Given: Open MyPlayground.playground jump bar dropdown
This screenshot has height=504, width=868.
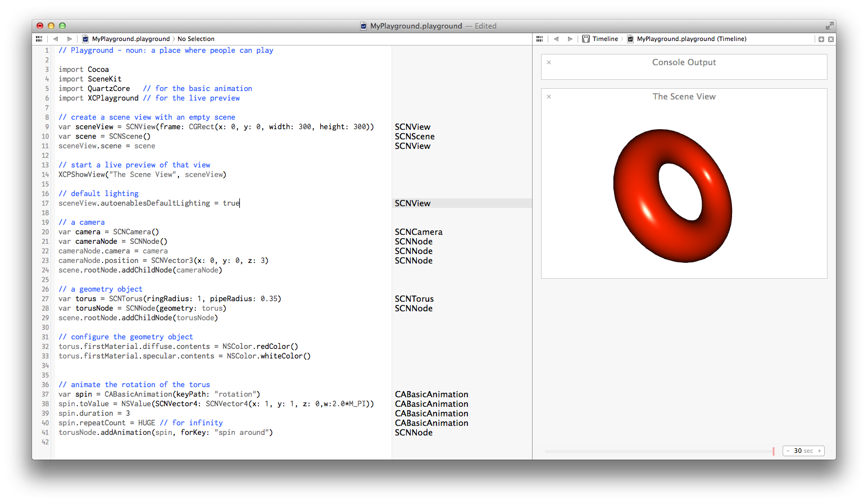Looking at the screenshot, I should click(x=130, y=39).
